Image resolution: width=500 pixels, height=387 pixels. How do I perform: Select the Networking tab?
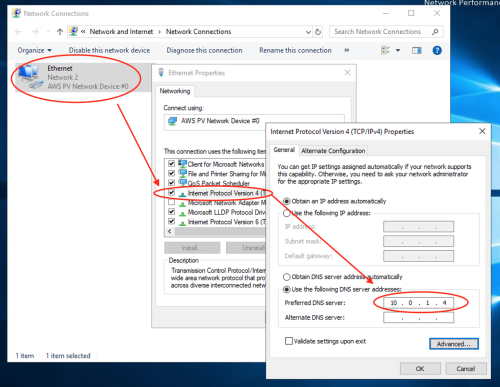tap(175, 91)
